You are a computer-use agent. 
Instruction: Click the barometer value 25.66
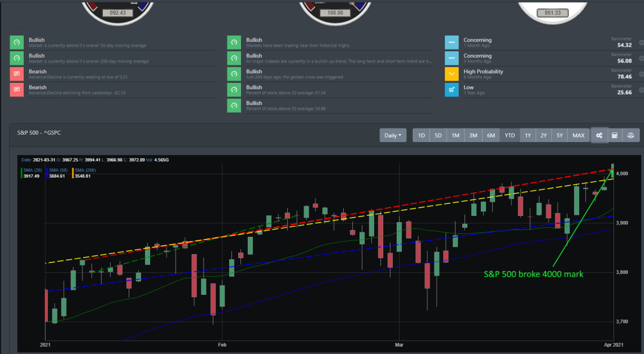pos(624,92)
